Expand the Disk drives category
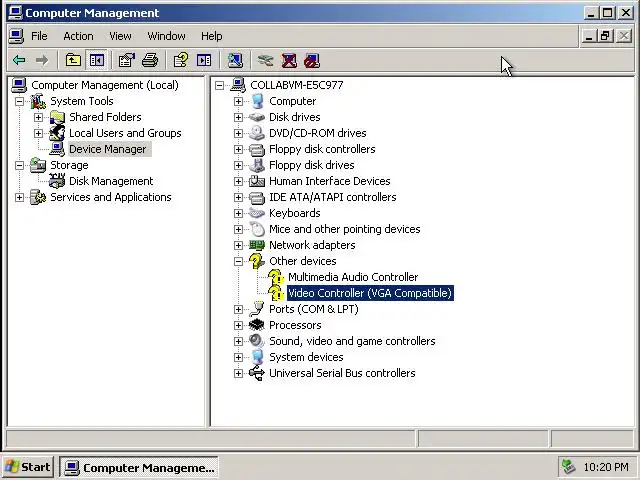 click(x=238, y=117)
